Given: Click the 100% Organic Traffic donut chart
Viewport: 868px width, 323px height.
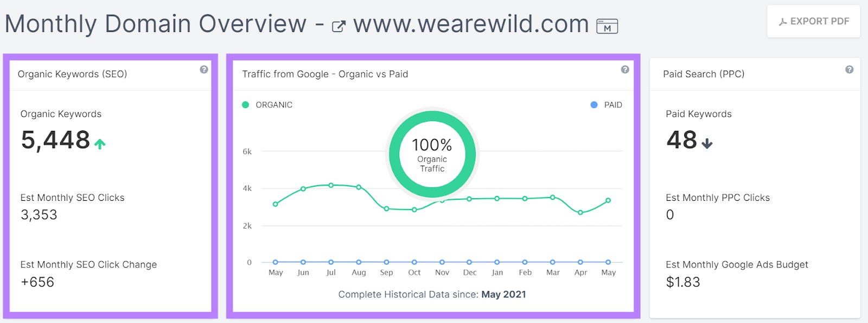Looking at the screenshot, I should 431,154.
